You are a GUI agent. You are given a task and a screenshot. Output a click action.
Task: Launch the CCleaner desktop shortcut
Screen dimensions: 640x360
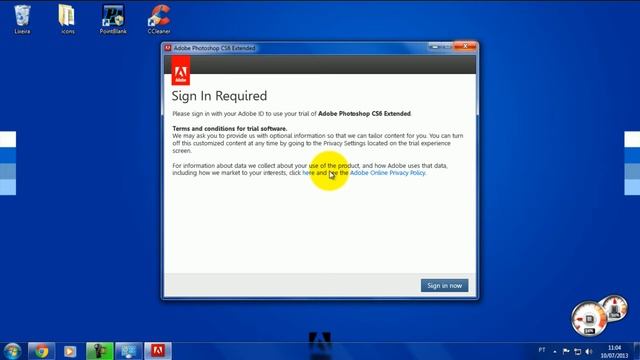[x=159, y=19]
